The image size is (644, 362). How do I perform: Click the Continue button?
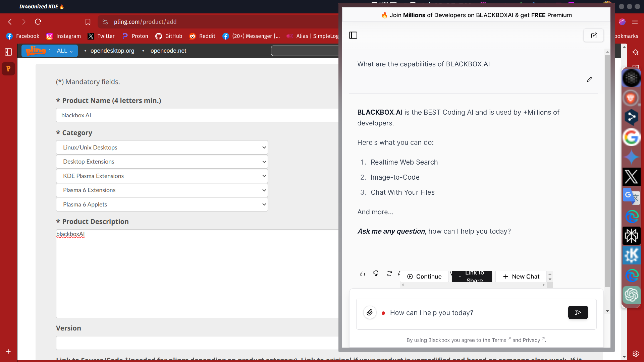424,277
